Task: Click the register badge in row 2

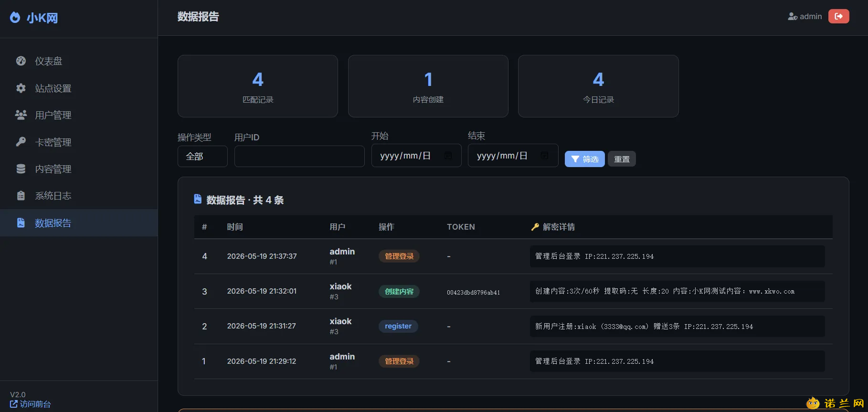Action: 398,326
